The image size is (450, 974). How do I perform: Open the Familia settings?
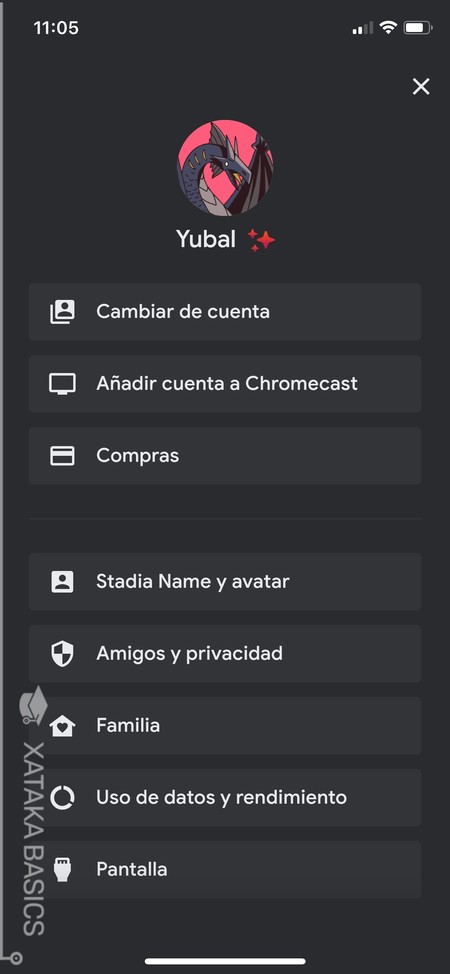click(x=225, y=726)
